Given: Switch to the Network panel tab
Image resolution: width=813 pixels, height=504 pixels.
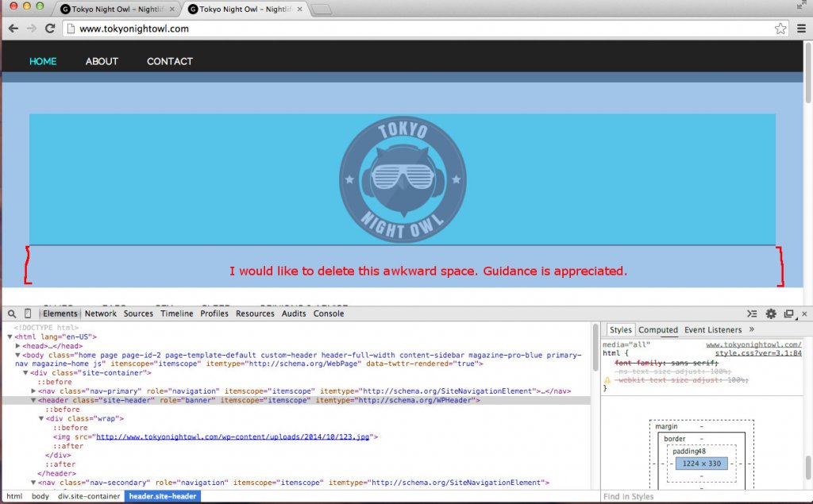Looking at the screenshot, I should (101, 314).
